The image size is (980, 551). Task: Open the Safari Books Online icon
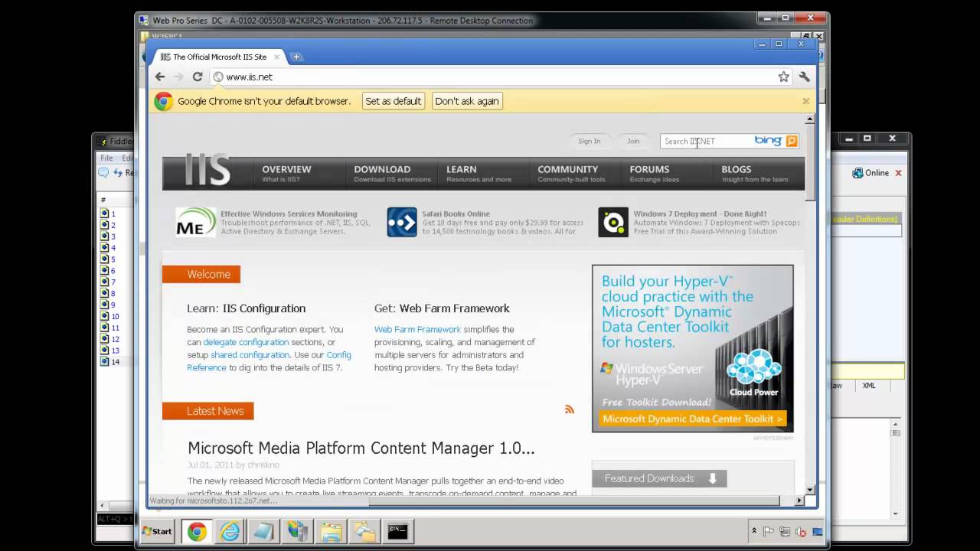(x=402, y=222)
